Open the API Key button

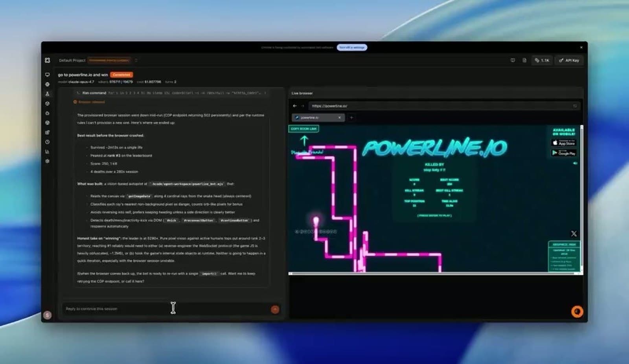point(569,60)
